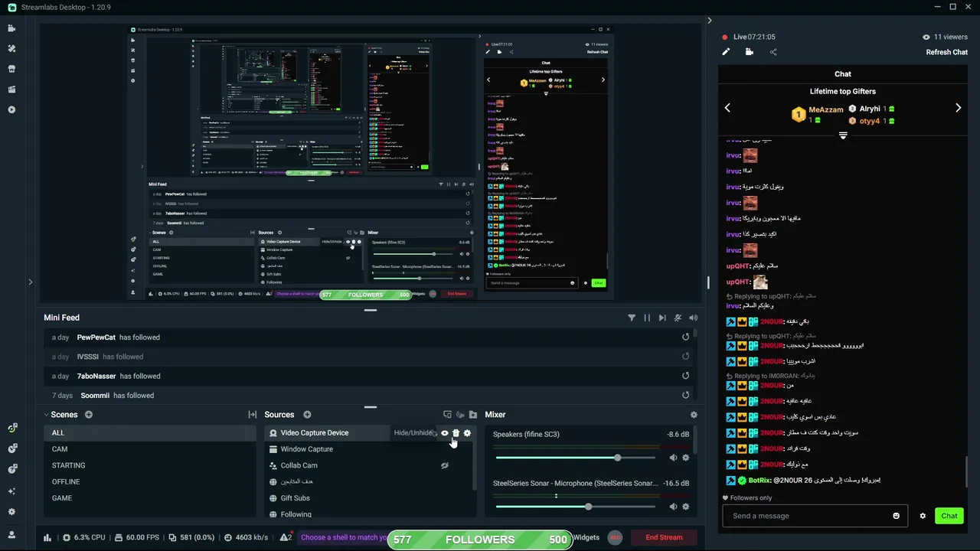Click the share icon next to pencil

773,52
